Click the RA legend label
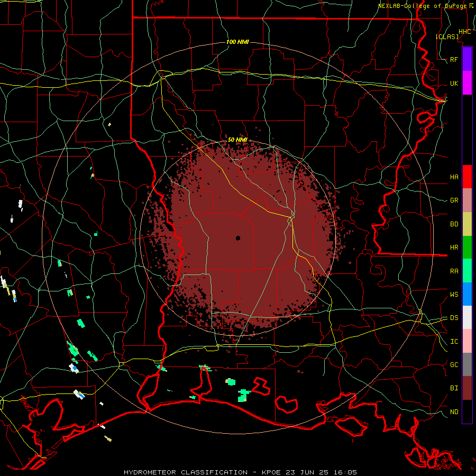The height and width of the screenshot is (476, 476). click(x=454, y=271)
